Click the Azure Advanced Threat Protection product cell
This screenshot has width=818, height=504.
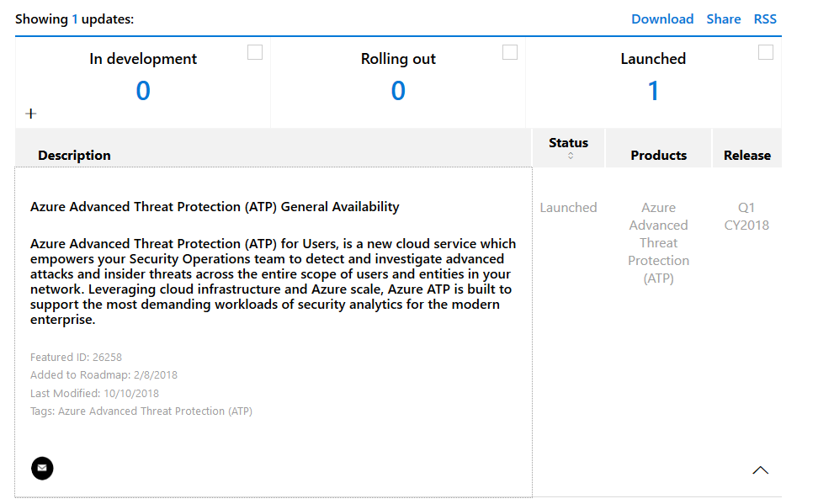coord(658,242)
